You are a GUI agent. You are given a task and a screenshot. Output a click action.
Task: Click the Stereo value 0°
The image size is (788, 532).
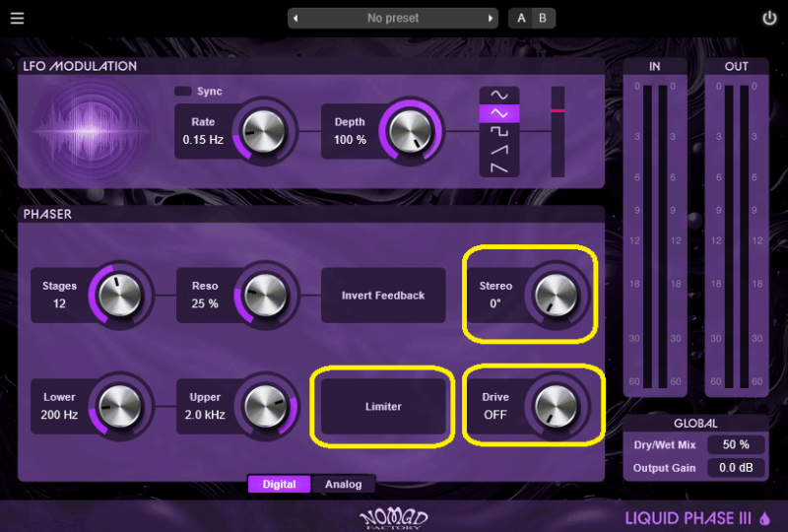click(x=495, y=303)
